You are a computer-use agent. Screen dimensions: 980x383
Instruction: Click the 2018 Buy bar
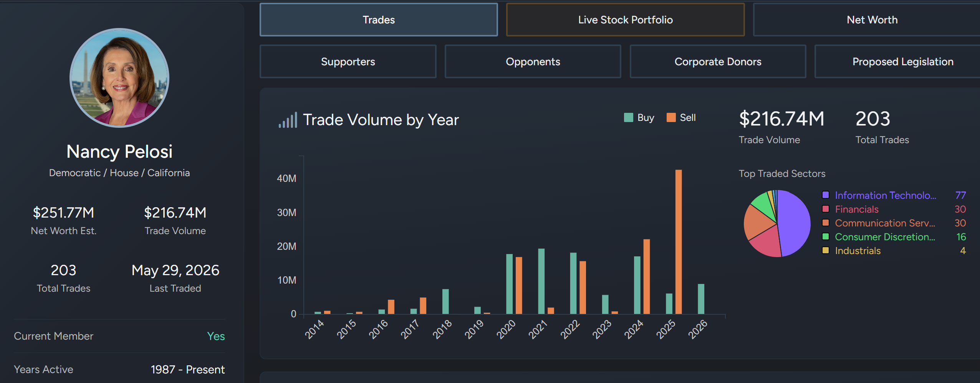[445, 301]
